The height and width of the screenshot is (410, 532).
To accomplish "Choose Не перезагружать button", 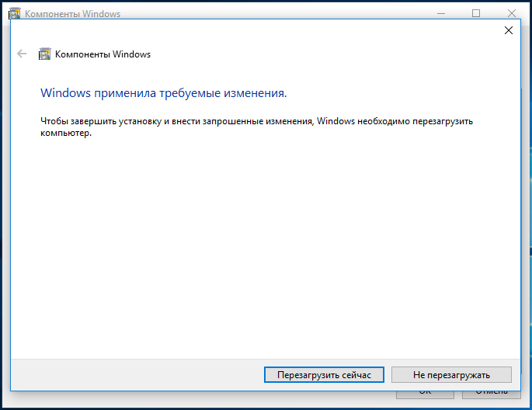I will click(x=451, y=375).
